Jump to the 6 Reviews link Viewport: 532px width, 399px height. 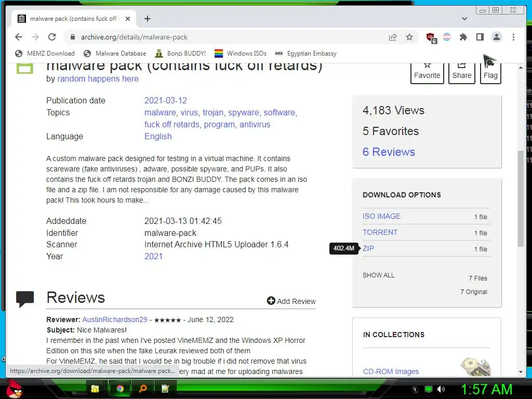(389, 152)
